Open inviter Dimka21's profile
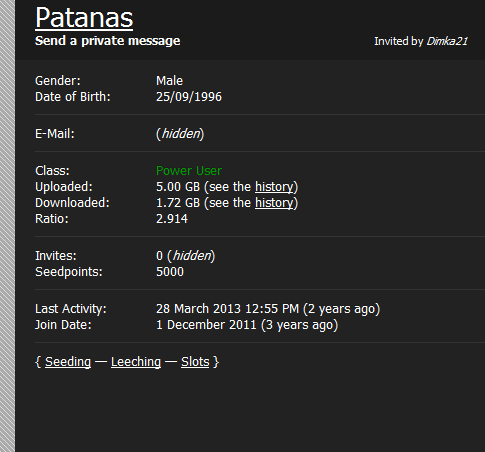This screenshot has height=452, width=485. coord(447,41)
